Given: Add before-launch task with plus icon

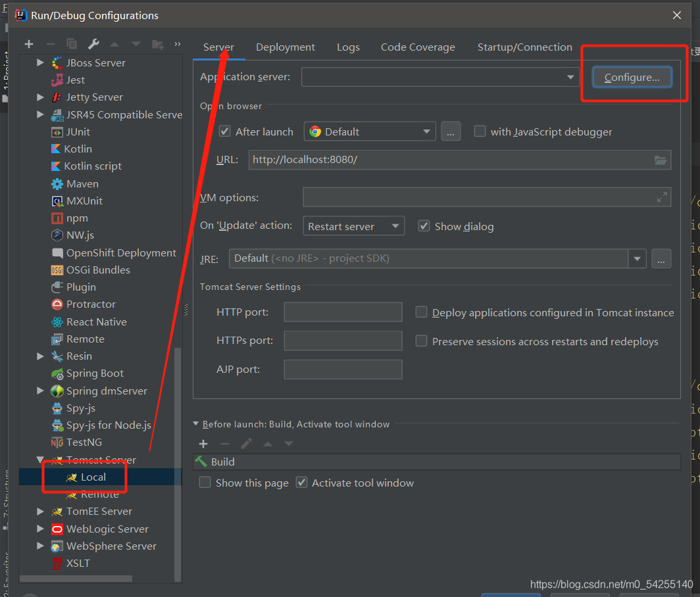Looking at the screenshot, I should coord(203,444).
